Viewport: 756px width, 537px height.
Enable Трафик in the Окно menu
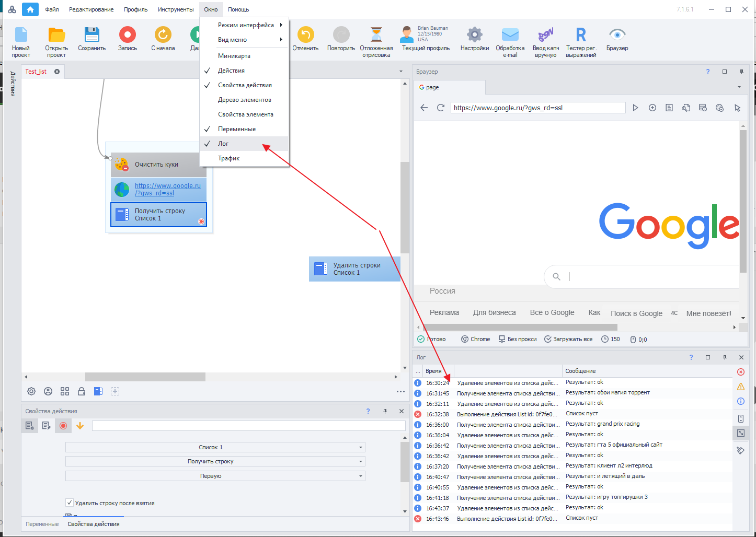pos(244,158)
